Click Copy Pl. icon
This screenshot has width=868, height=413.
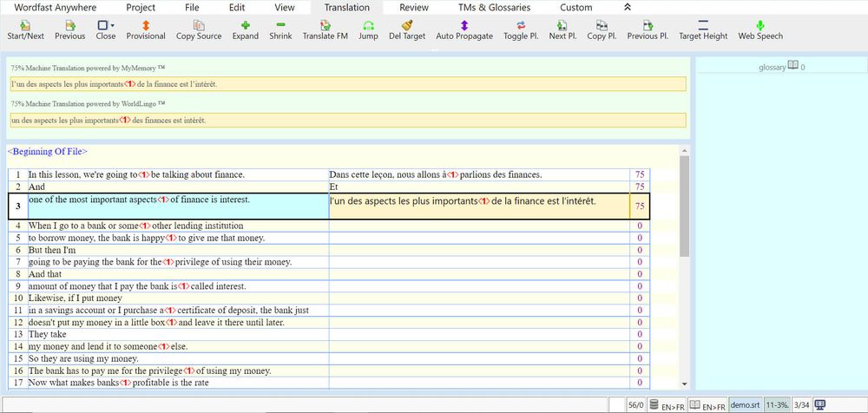pyautogui.click(x=602, y=25)
